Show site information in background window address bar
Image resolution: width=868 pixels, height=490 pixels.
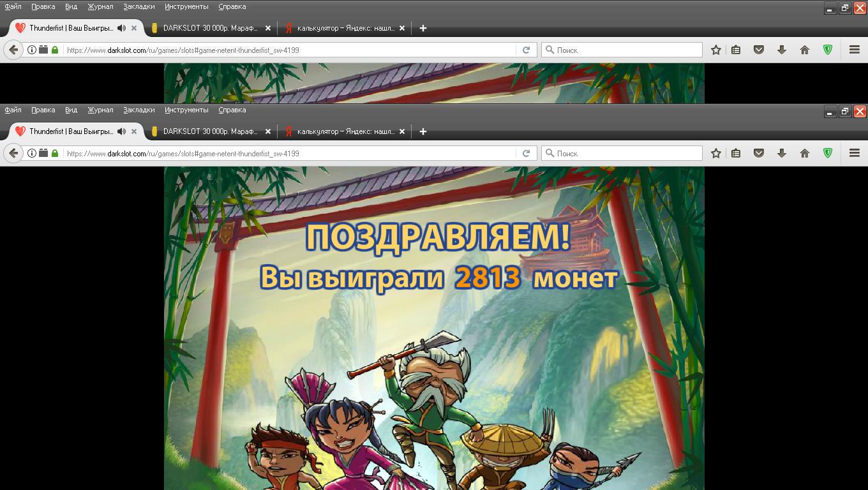click(x=31, y=50)
